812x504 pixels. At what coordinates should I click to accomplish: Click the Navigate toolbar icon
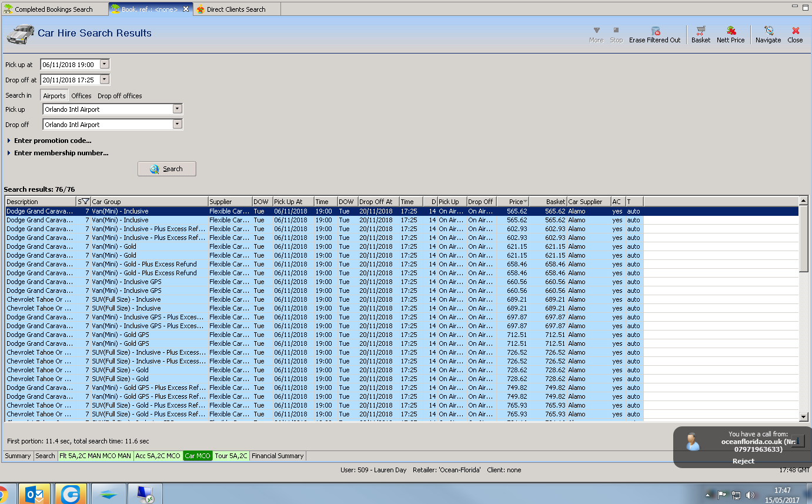point(768,34)
